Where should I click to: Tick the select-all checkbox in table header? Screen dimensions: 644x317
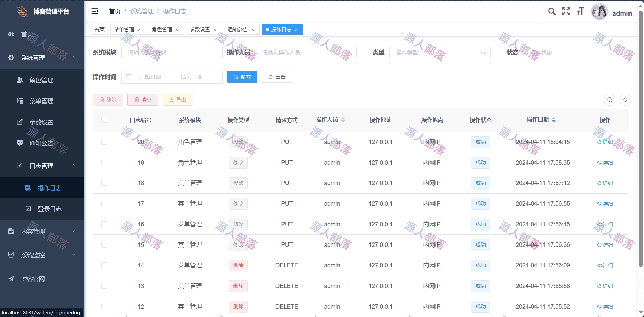click(x=105, y=120)
